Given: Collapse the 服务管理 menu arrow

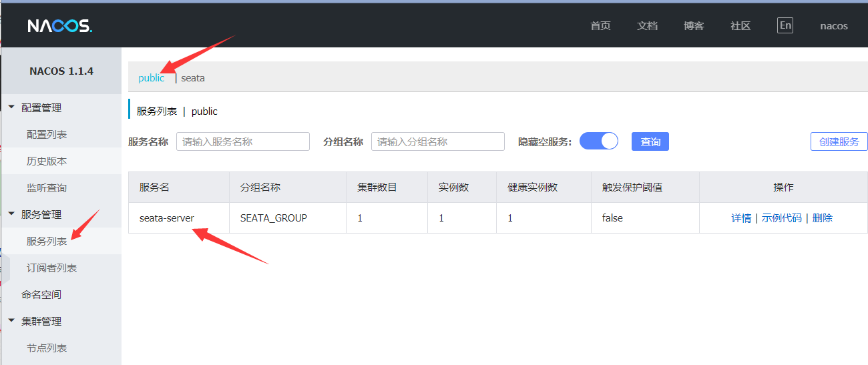Looking at the screenshot, I should tap(11, 214).
